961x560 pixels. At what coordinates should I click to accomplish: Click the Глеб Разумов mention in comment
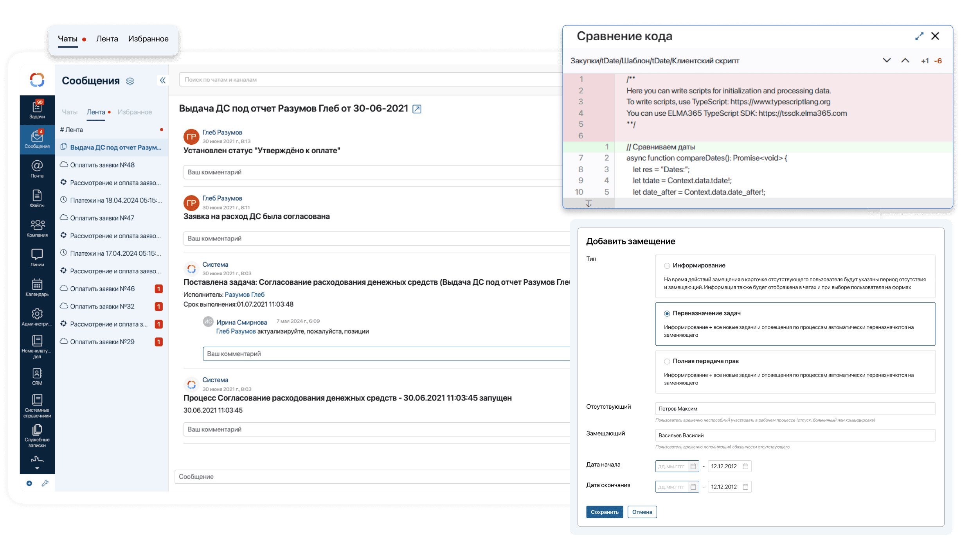[x=236, y=331]
